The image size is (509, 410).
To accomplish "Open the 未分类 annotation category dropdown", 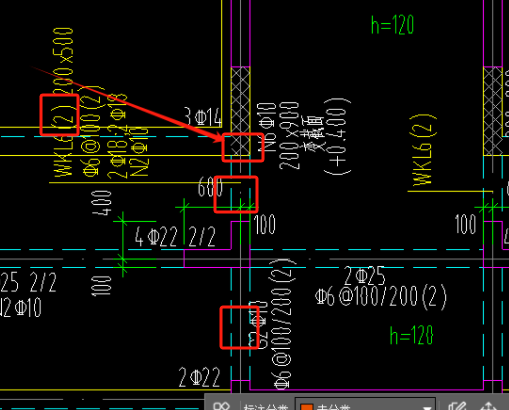I will tap(365, 404).
